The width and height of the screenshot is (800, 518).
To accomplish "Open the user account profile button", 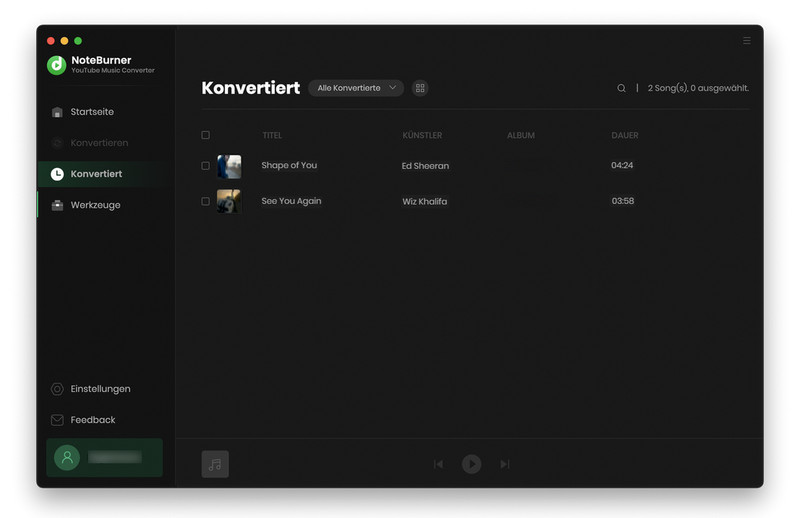I will click(105, 457).
